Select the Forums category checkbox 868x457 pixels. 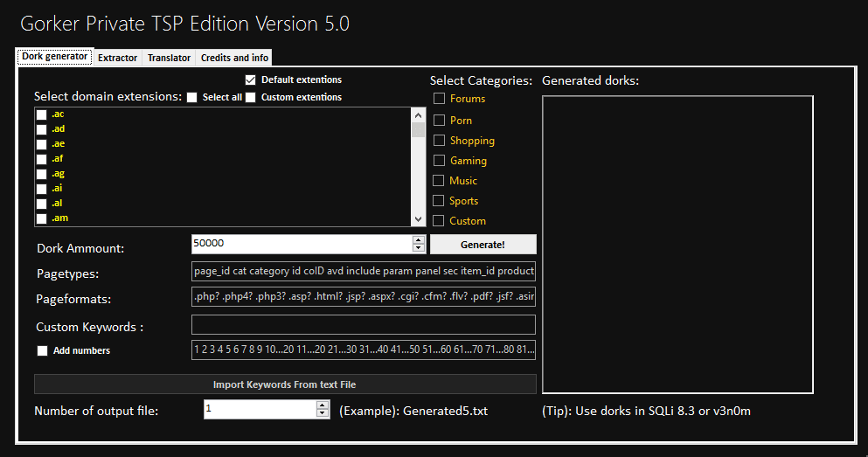coord(439,99)
